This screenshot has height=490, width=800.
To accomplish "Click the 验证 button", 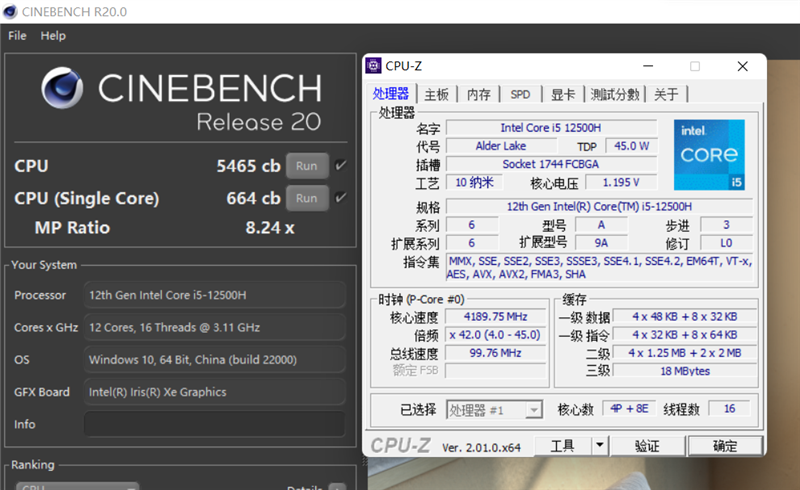I will tap(647, 446).
